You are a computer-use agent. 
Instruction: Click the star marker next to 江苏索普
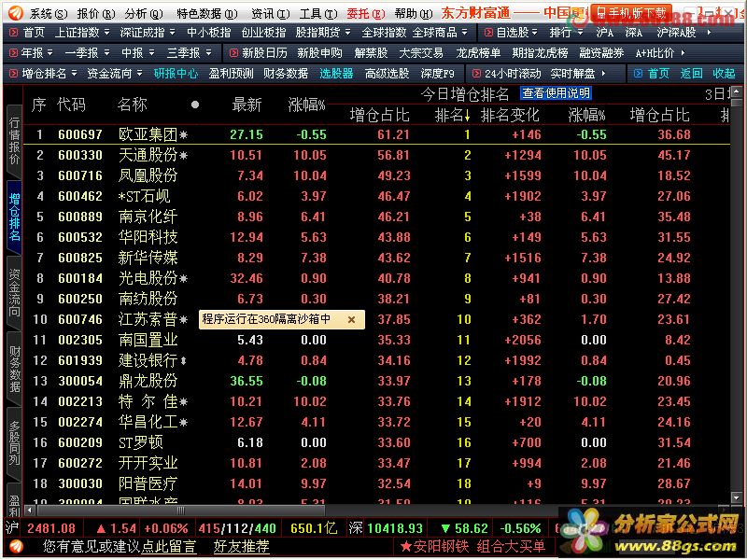click(x=183, y=320)
